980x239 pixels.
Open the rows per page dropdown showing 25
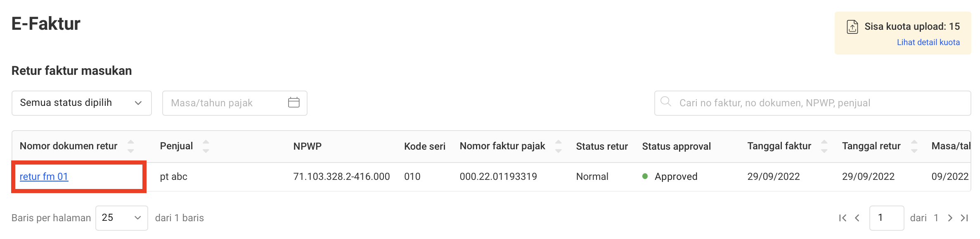(121, 217)
